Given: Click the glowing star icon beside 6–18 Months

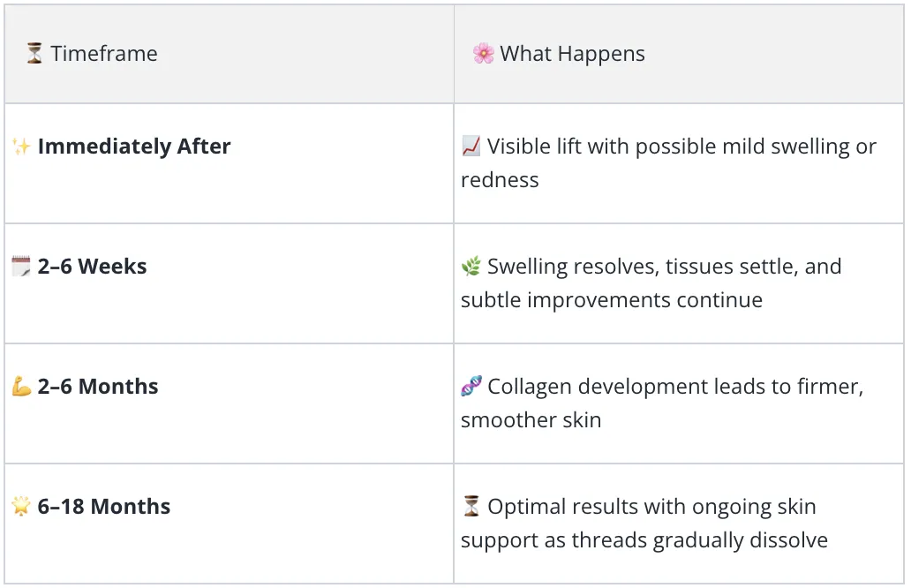Looking at the screenshot, I should (x=21, y=506).
